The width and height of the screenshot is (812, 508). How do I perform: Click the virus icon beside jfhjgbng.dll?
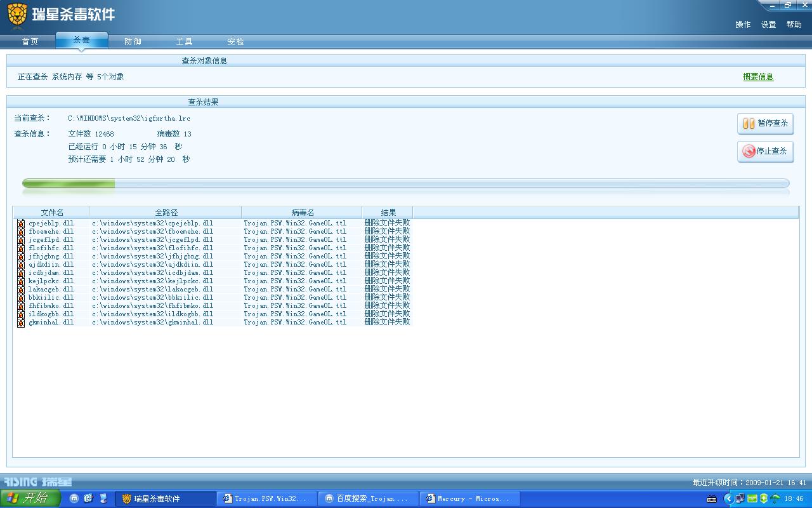coord(21,257)
